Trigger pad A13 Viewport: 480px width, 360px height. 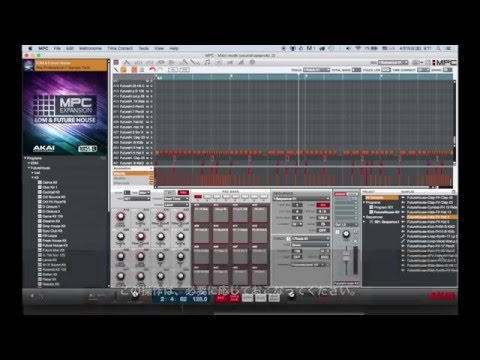(201, 214)
